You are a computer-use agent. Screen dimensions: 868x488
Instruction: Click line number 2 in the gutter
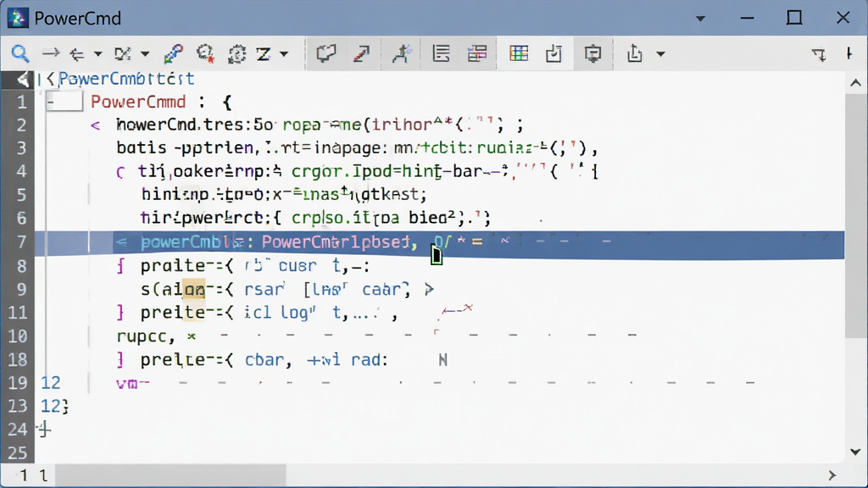pyautogui.click(x=21, y=125)
